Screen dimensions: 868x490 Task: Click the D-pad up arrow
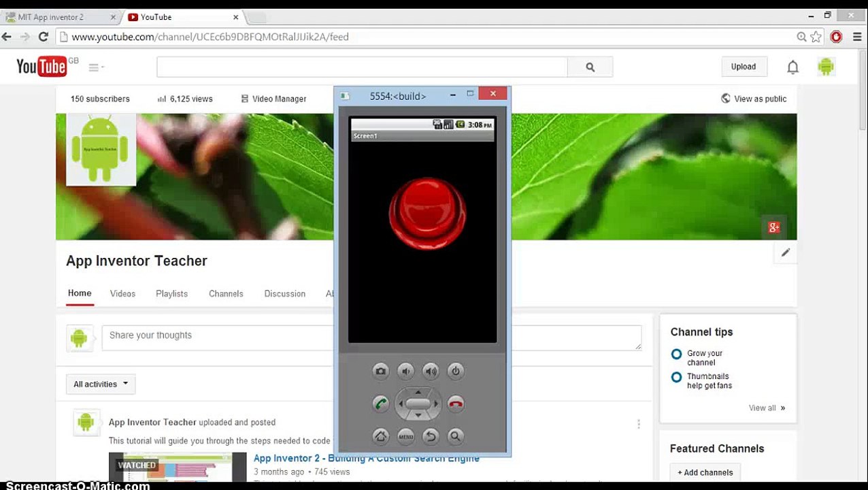pos(418,391)
